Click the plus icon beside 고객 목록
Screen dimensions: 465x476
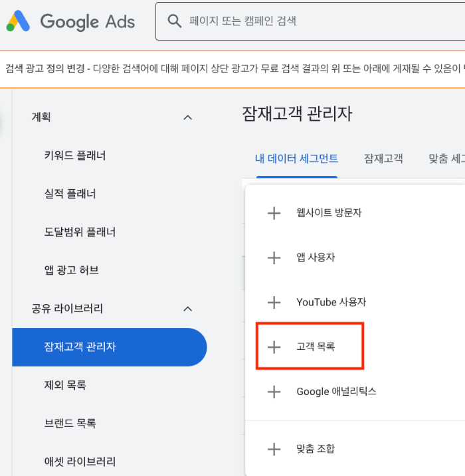click(x=274, y=347)
